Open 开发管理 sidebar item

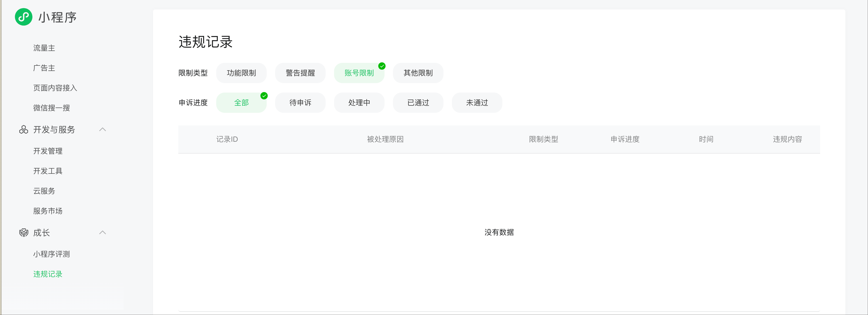point(48,151)
